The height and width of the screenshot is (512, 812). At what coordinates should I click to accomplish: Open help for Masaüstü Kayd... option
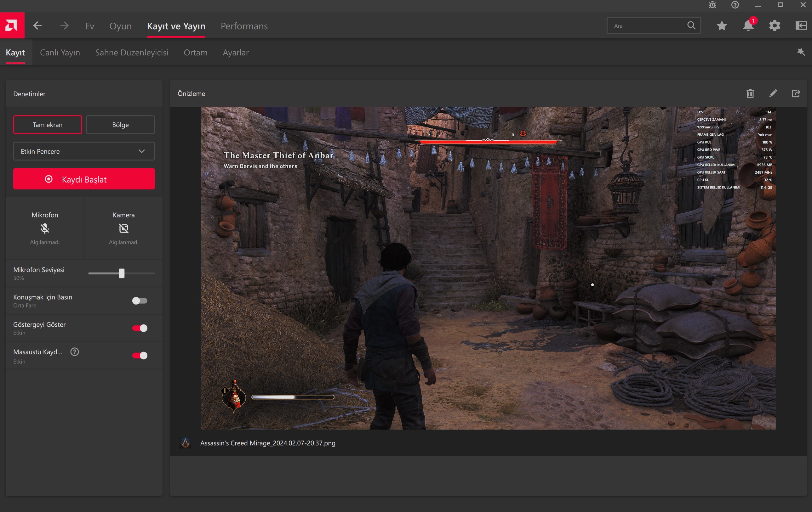point(75,352)
